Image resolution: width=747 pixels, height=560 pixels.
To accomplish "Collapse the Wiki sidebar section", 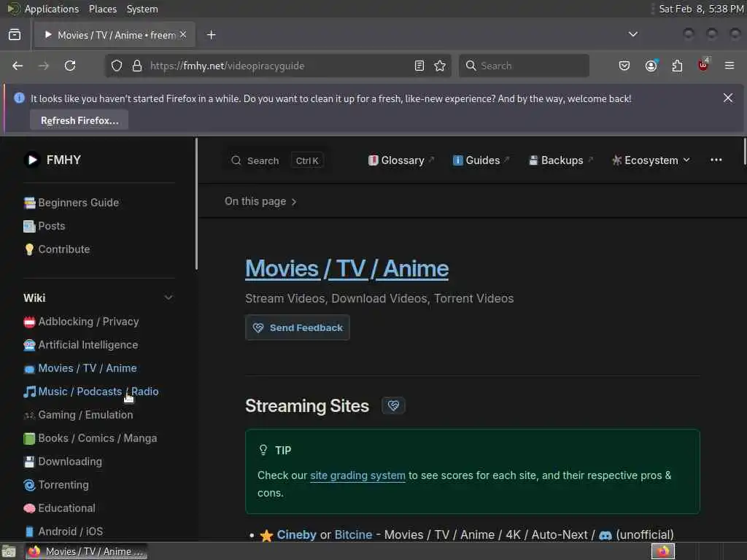I will tap(169, 297).
